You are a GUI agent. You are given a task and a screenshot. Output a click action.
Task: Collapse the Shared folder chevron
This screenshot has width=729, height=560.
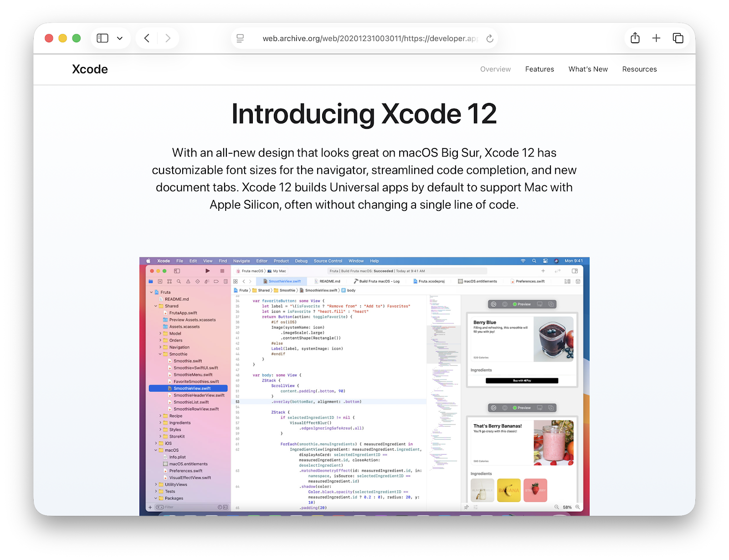coord(156,306)
